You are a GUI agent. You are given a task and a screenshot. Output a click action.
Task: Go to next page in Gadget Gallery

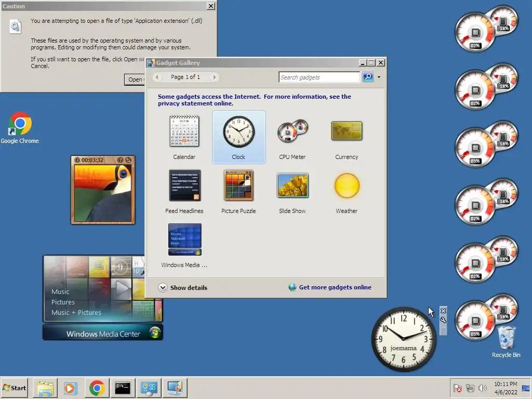(x=214, y=77)
